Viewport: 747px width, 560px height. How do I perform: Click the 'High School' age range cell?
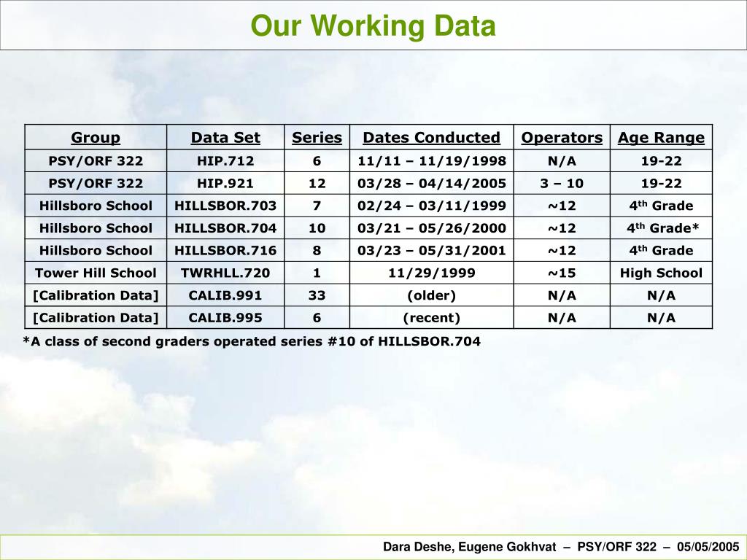coord(661,273)
